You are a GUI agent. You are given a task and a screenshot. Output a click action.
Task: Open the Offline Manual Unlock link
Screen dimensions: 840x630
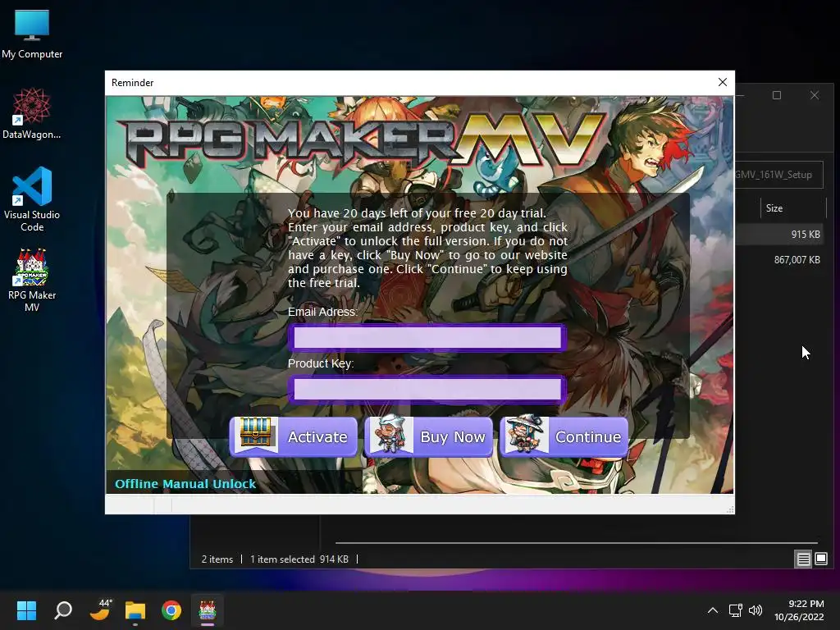pyautogui.click(x=185, y=484)
